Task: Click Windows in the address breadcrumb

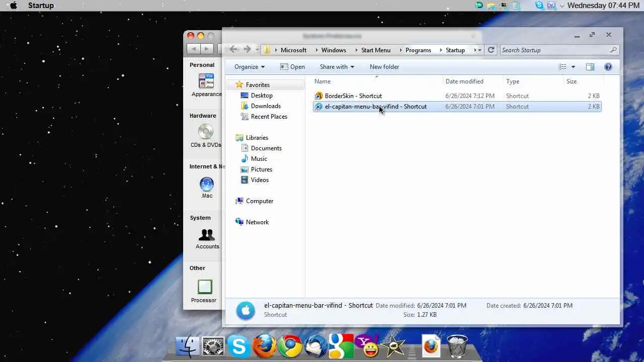Action: 334,50
